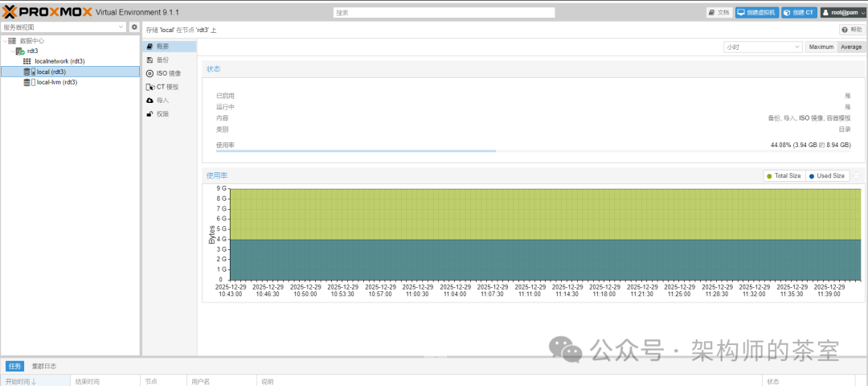
Task: Click the Proxmox logo
Action: (x=47, y=11)
